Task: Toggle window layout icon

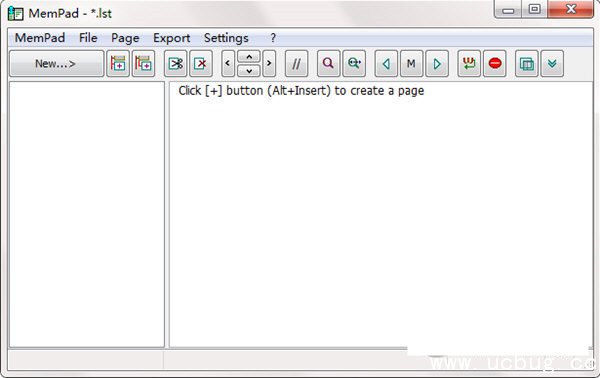Action: click(x=527, y=64)
